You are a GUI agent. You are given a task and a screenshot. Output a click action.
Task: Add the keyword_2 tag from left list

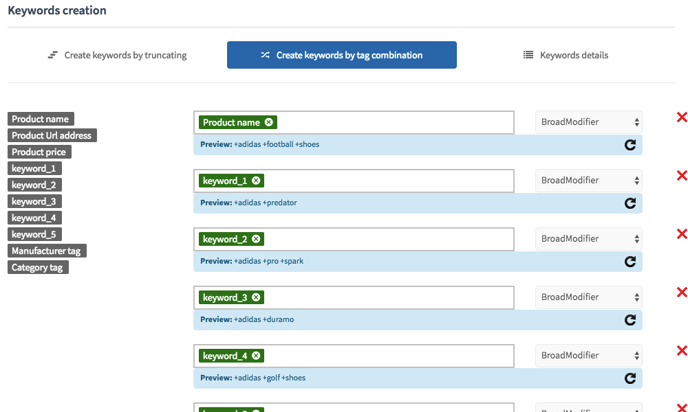coord(34,185)
